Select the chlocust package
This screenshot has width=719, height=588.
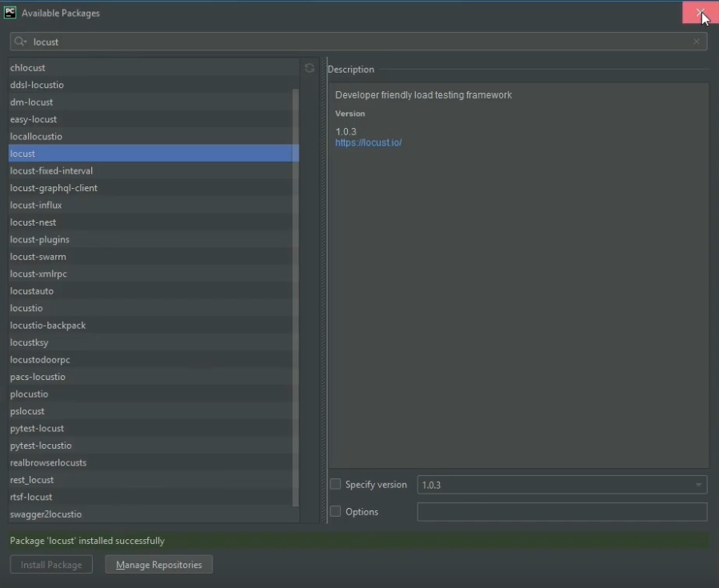pyautogui.click(x=154, y=68)
